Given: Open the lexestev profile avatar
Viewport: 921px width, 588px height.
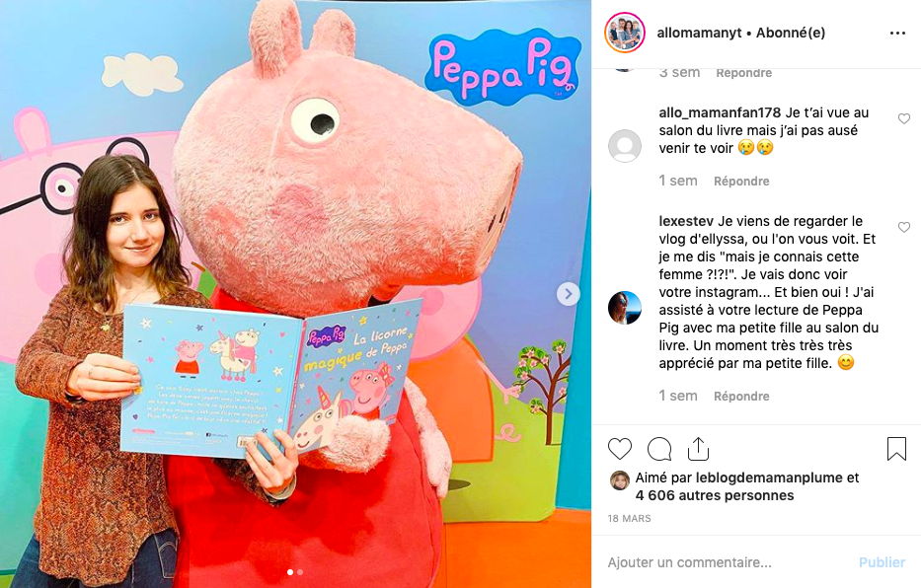Looking at the screenshot, I should tap(625, 308).
